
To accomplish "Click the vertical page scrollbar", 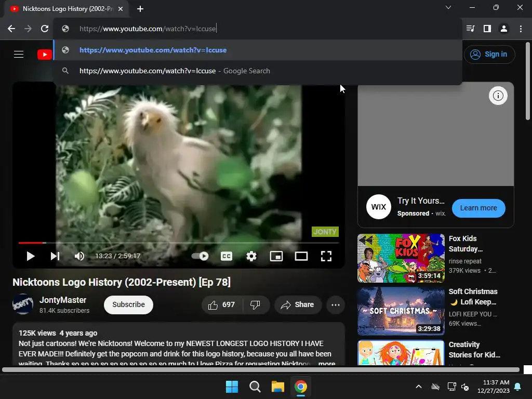I will pos(528,82).
